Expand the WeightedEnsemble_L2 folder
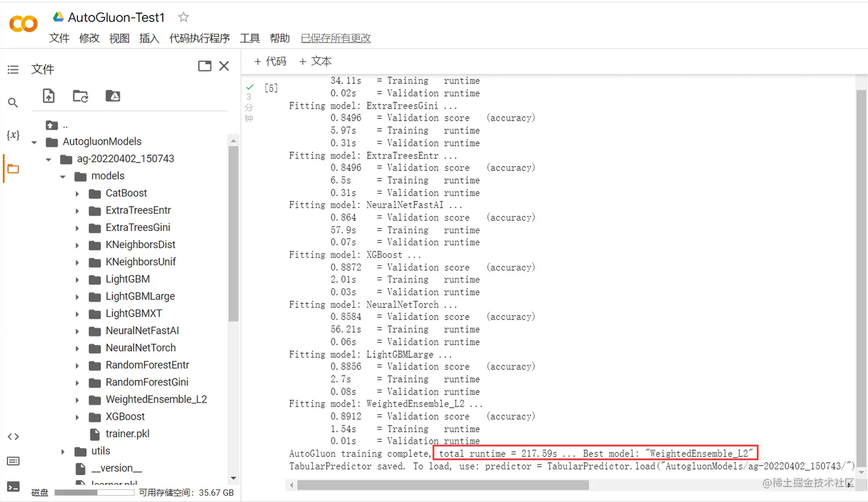The image size is (868, 502). [77, 400]
